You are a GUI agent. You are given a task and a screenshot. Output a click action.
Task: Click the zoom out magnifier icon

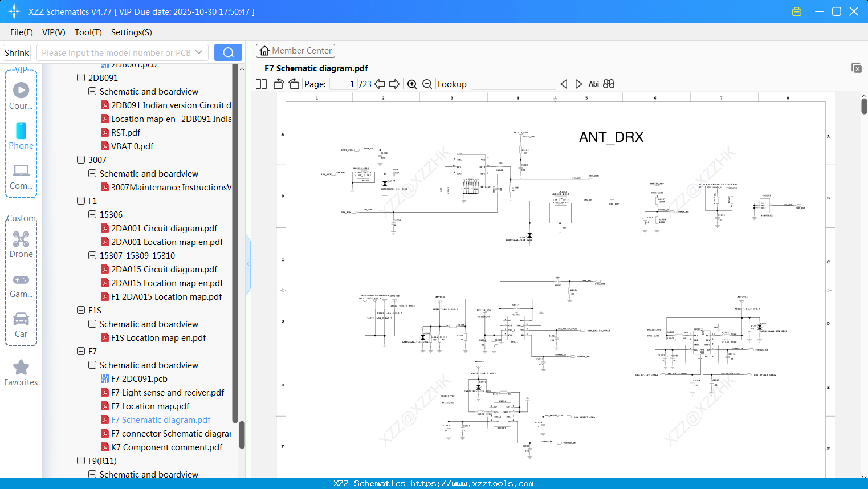[427, 84]
